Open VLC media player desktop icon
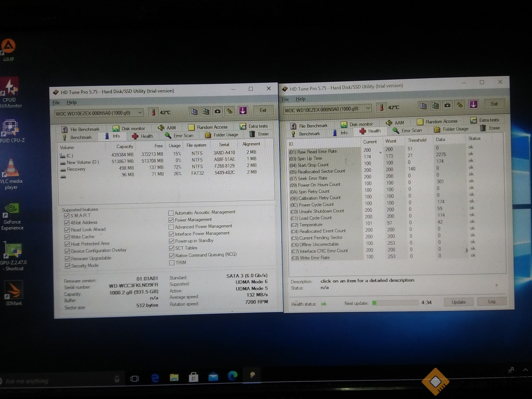Screen dimensions: 532x399 [11, 174]
